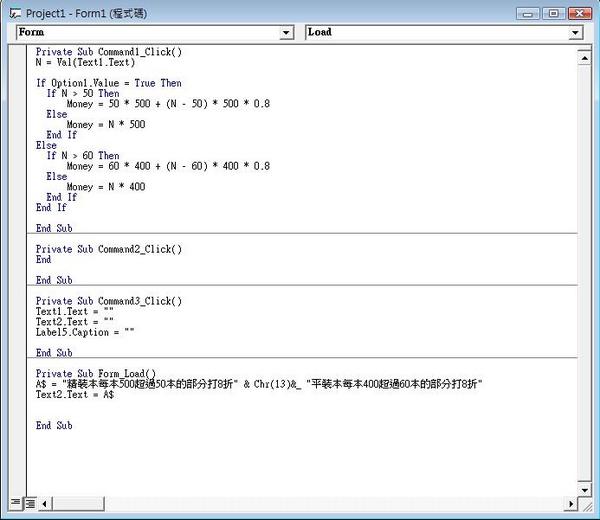The height and width of the screenshot is (520, 600).
Task: Click the 'A$ =' string assignment line
Action: click(x=259, y=384)
